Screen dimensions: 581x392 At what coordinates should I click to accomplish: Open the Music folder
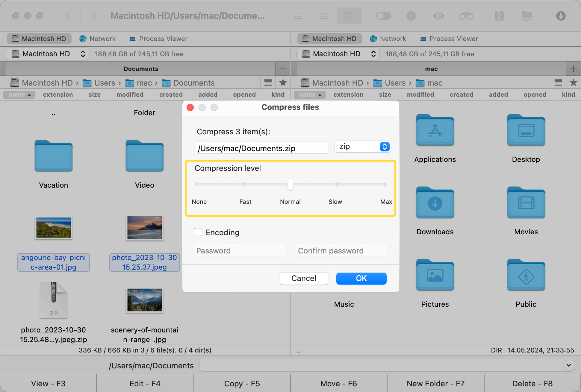[x=343, y=303]
